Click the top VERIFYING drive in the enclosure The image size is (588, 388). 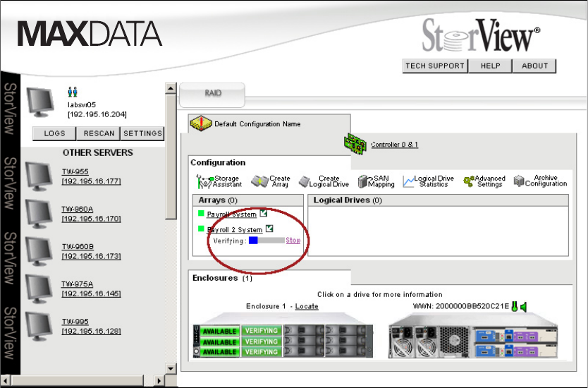262,331
